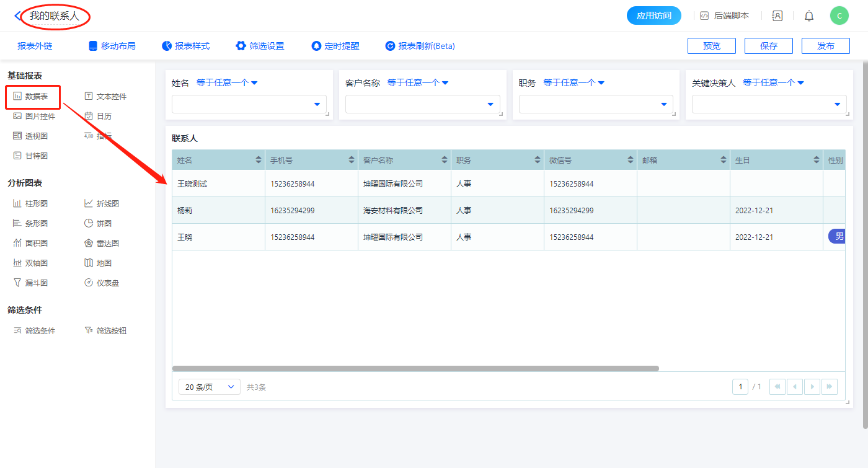Open the notification bell icon

(x=809, y=16)
